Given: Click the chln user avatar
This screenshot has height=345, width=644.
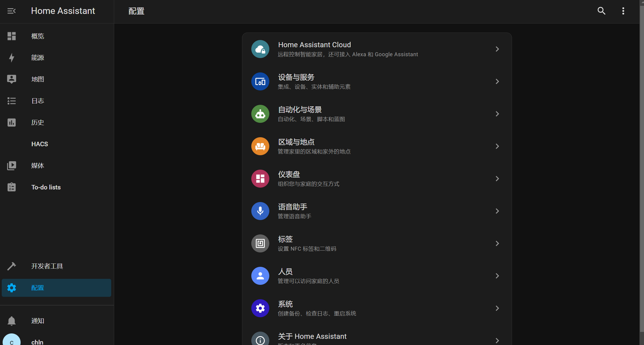Looking at the screenshot, I should [x=12, y=340].
